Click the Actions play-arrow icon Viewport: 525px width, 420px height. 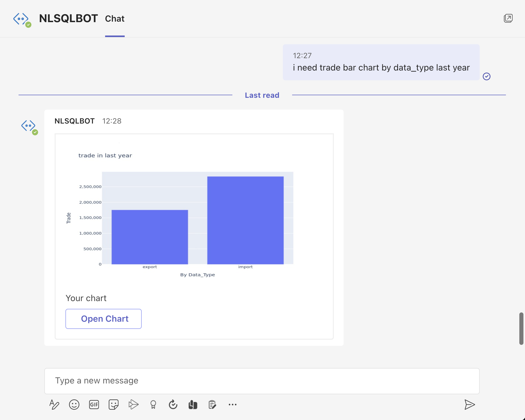(x=133, y=405)
